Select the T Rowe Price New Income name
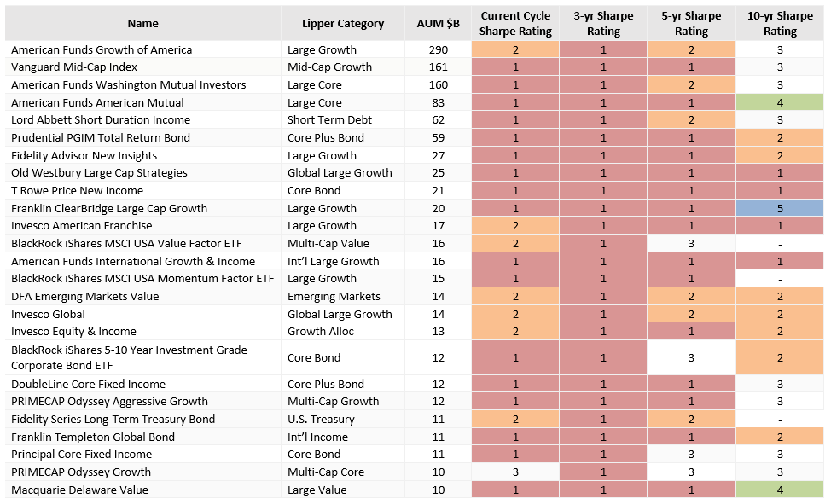831x504 pixels. 77,191
